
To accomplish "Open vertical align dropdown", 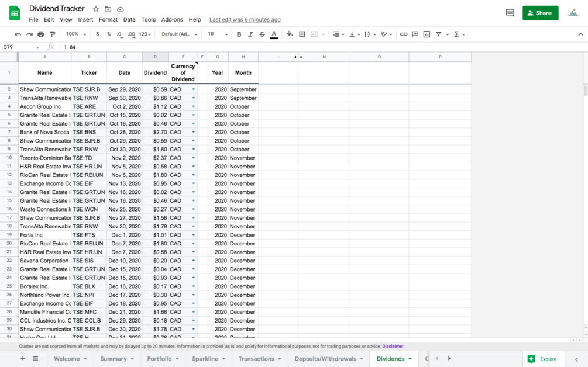I will (x=355, y=34).
